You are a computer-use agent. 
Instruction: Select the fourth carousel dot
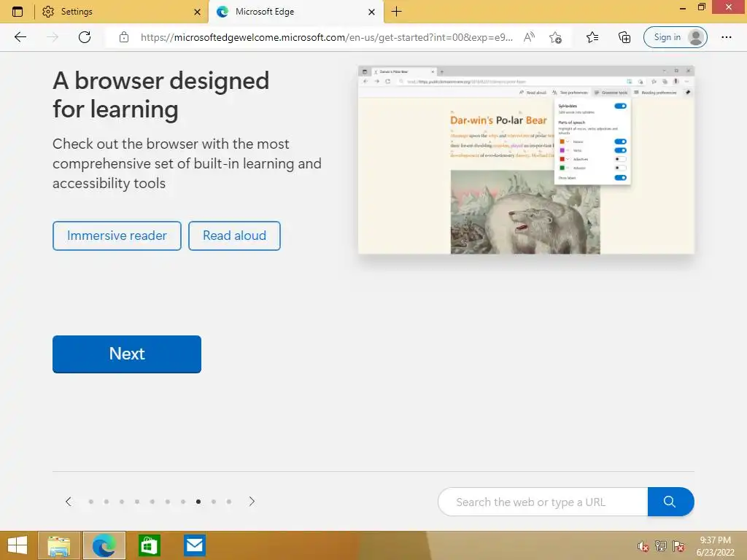[137, 502]
